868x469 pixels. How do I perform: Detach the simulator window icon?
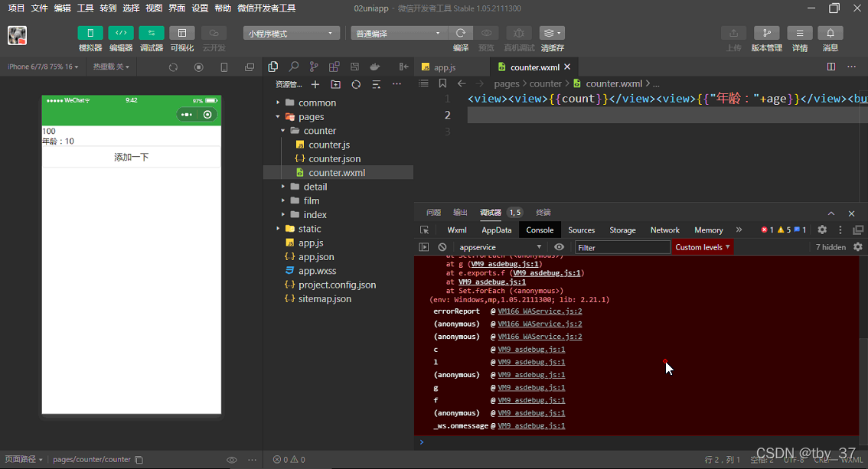coord(250,67)
